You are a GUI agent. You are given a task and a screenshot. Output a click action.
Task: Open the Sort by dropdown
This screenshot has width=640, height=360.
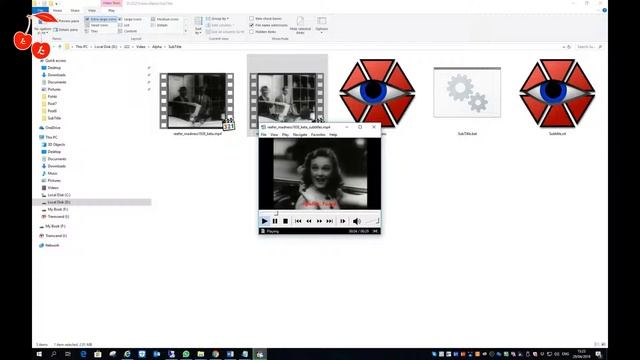click(x=198, y=25)
